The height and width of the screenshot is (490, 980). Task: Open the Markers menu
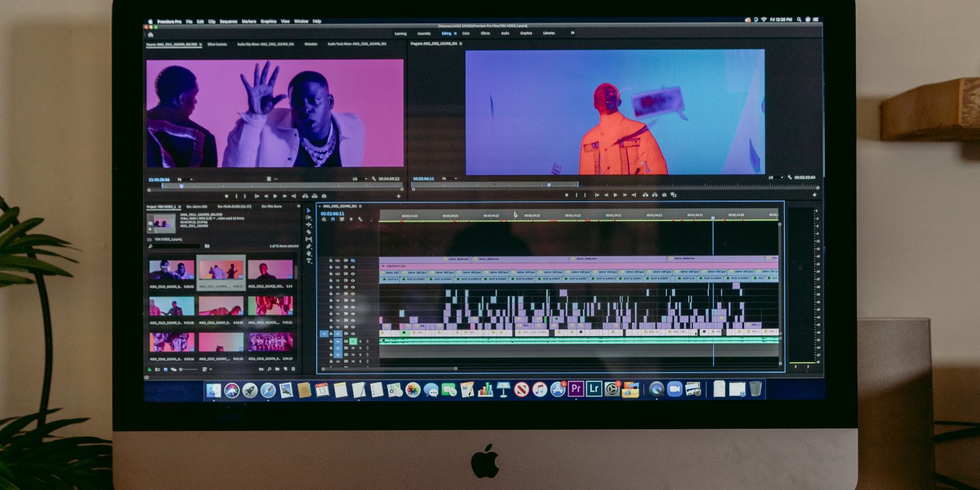tap(249, 22)
